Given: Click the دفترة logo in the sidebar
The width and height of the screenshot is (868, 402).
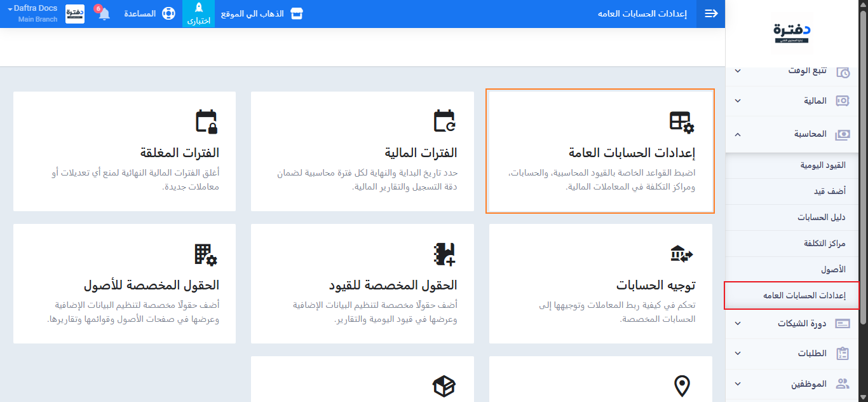Looking at the screenshot, I should coord(792,33).
